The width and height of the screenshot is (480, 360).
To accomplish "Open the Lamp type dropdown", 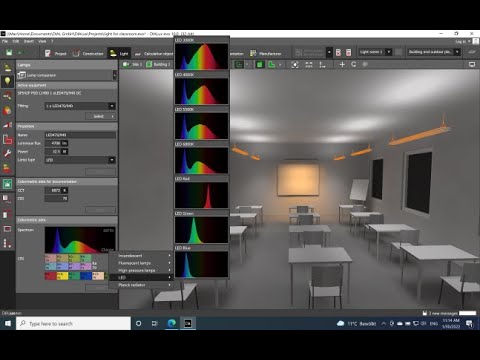I will click(80, 160).
